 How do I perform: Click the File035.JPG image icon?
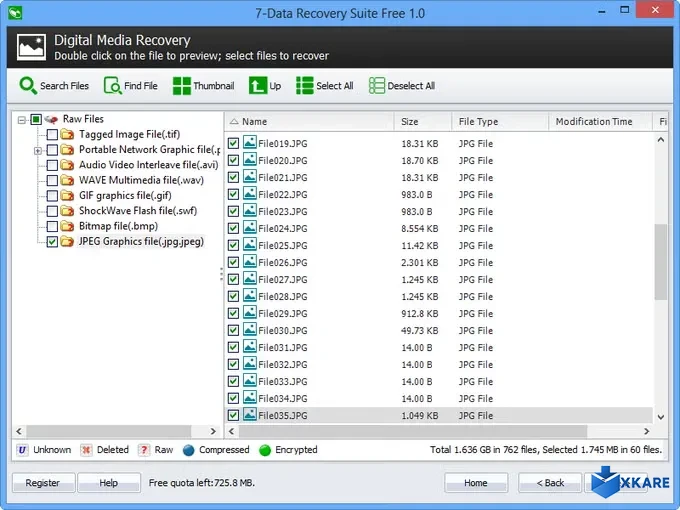click(x=249, y=415)
